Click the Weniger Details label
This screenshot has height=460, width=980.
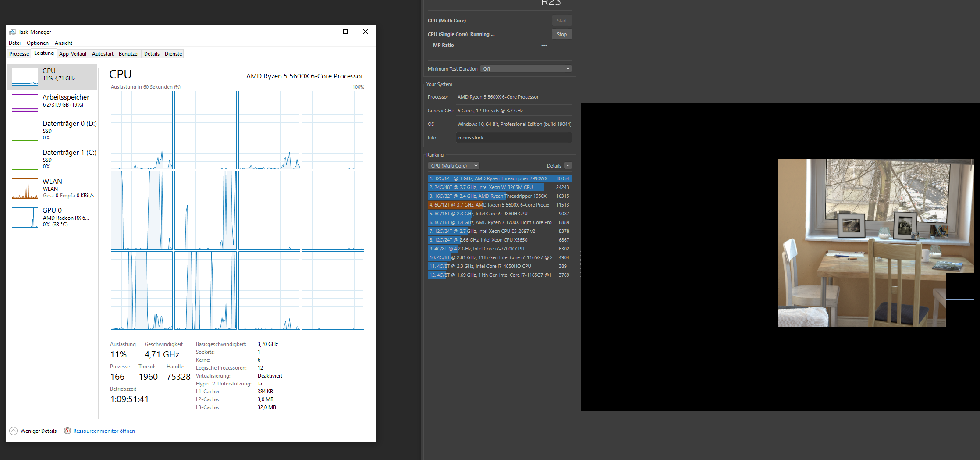39,431
